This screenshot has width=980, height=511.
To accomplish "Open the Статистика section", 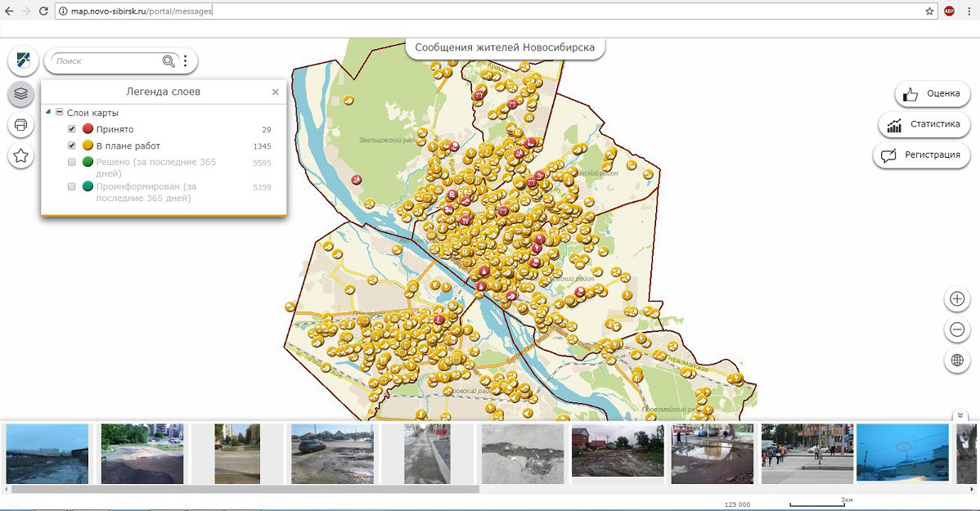I will pos(924,124).
